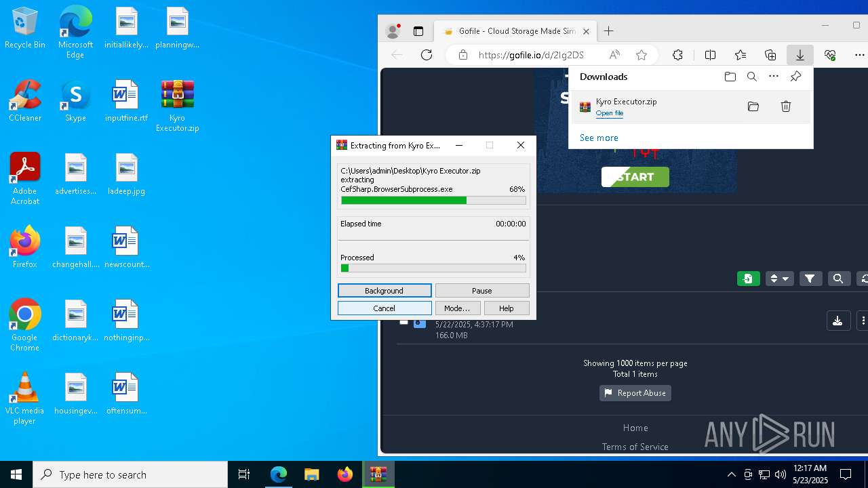Switch to Gofile Cloud Storage tab
The width and height of the screenshot is (868, 488).
click(x=517, y=31)
